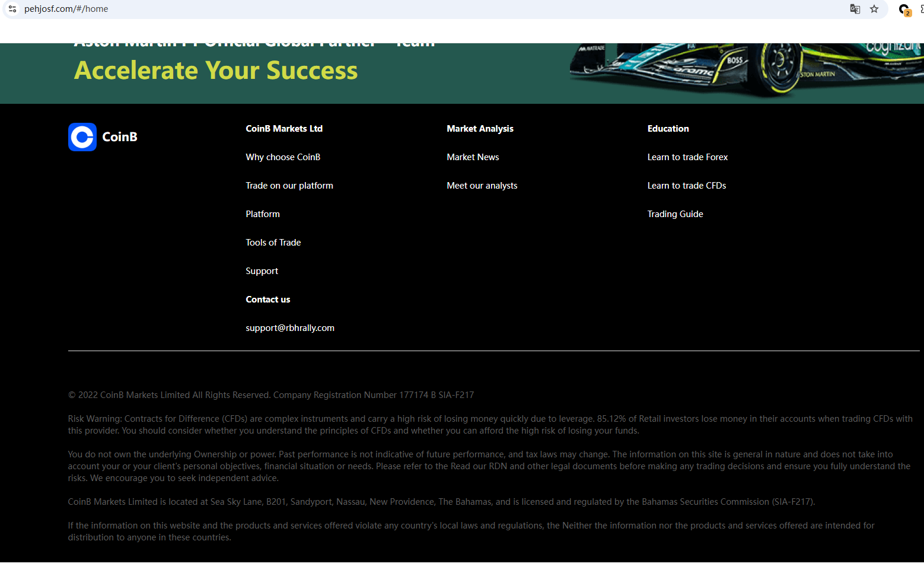Click the Bahamas Securities Commission address paragraph
The height and width of the screenshot is (573, 924).
point(441,502)
